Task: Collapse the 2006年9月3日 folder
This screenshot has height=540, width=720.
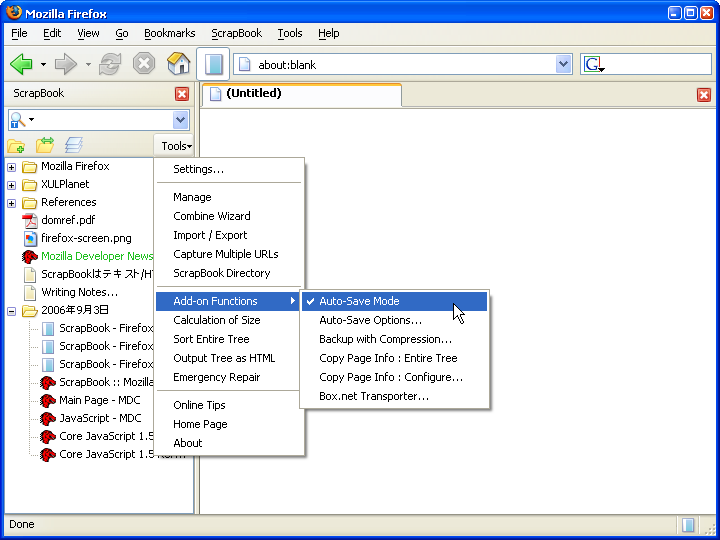Action: [x=12, y=312]
